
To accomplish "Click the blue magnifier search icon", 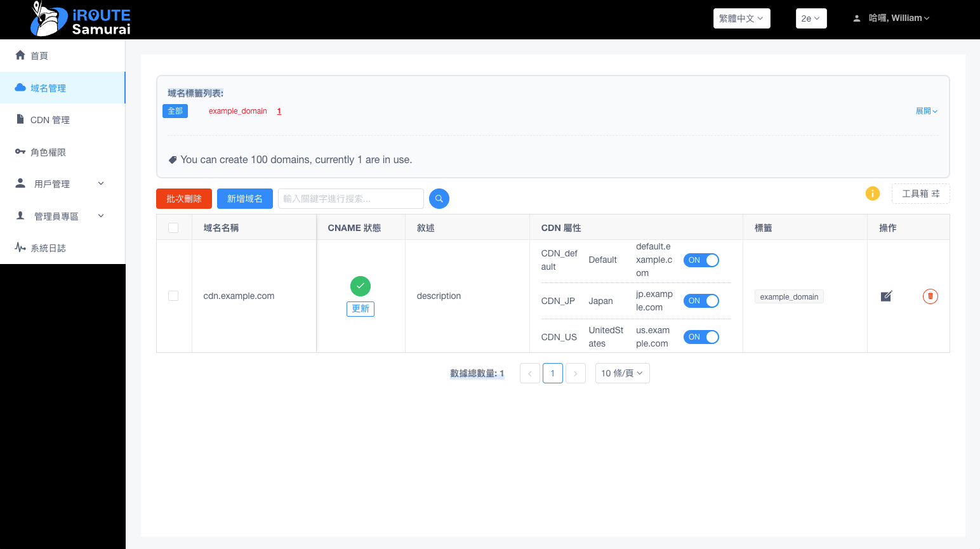I will click(439, 199).
